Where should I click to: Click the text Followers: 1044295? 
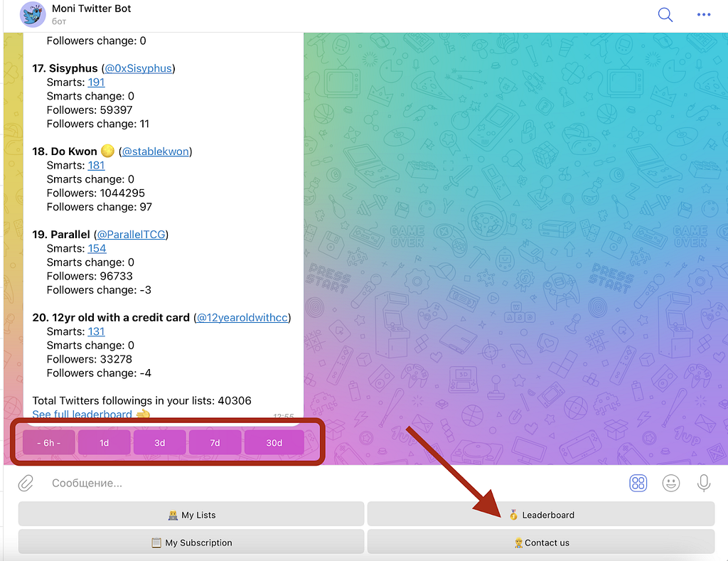click(96, 193)
